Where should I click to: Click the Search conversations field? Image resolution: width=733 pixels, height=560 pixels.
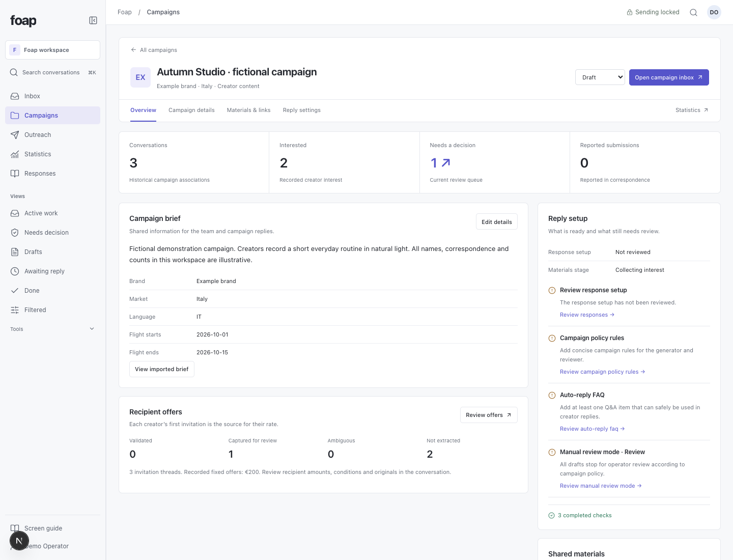click(53, 72)
